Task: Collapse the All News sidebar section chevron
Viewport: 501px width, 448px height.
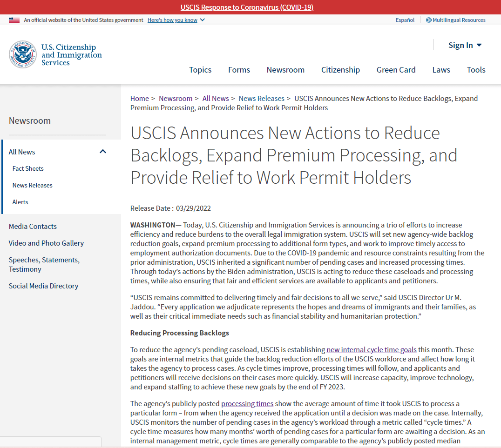Action: (103, 152)
